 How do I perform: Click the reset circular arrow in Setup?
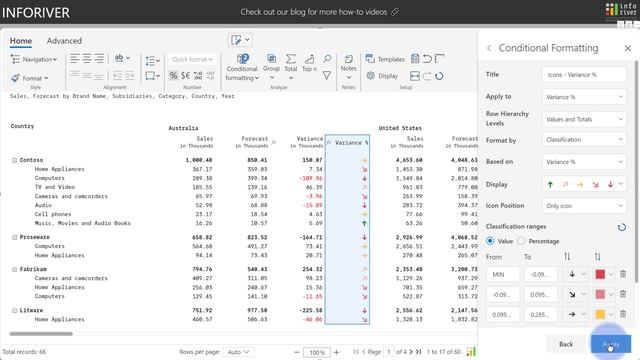pyautogui.click(x=439, y=76)
